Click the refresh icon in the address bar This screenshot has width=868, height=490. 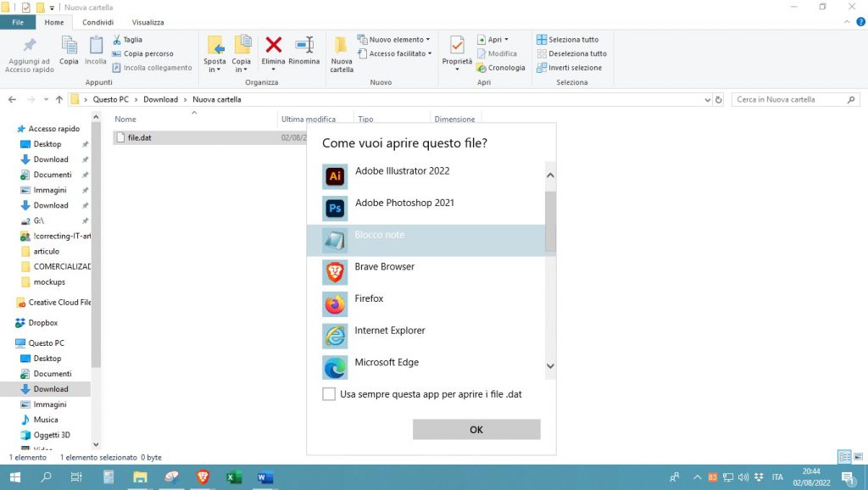(719, 99)
